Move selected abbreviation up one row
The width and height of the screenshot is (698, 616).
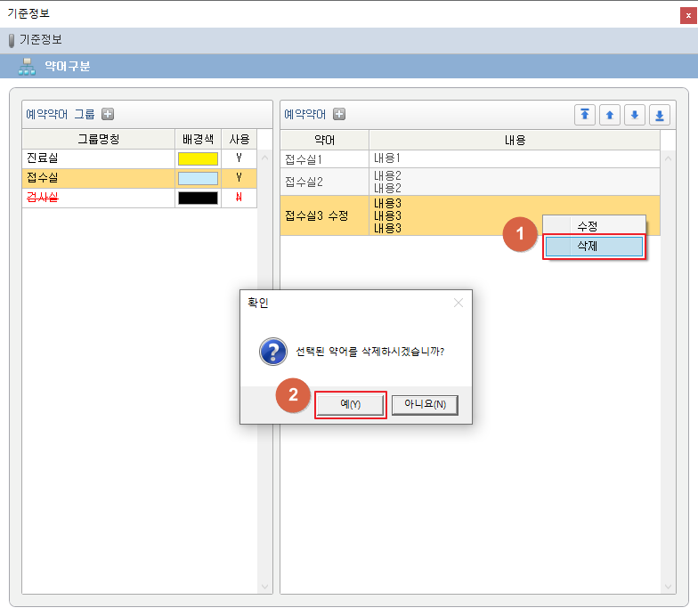tap(610, 115)
